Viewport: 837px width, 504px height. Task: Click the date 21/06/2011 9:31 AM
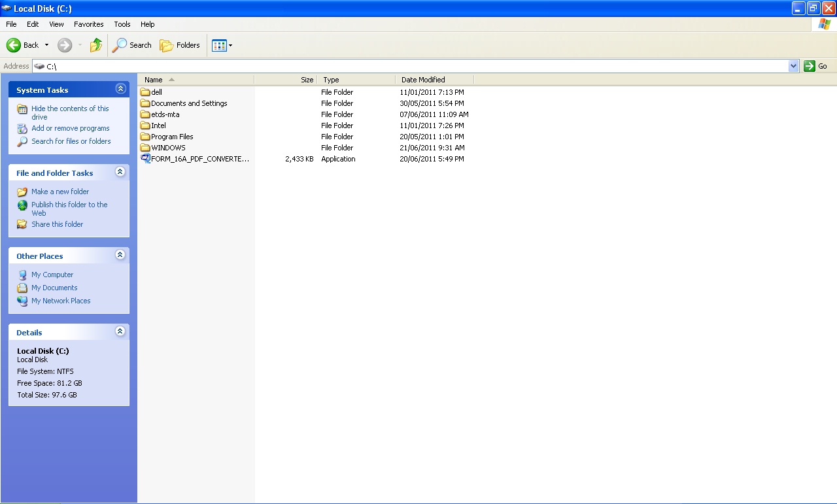(x=432, y=148)
